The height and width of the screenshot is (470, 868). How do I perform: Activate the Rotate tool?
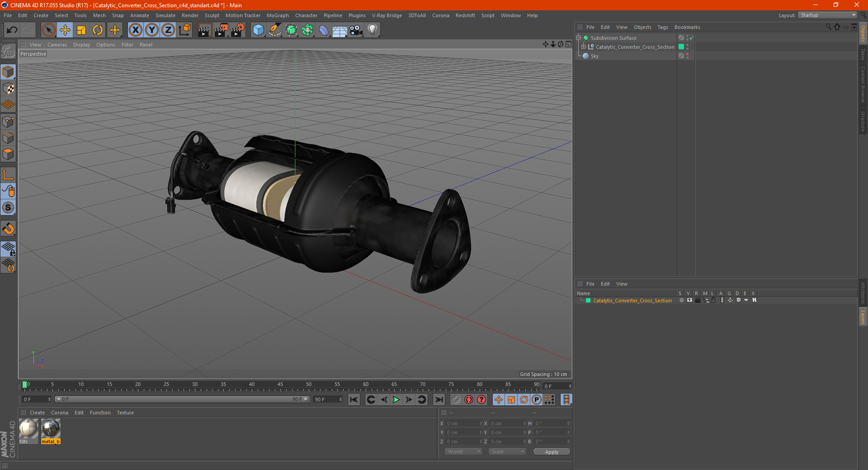coord(98,30)
